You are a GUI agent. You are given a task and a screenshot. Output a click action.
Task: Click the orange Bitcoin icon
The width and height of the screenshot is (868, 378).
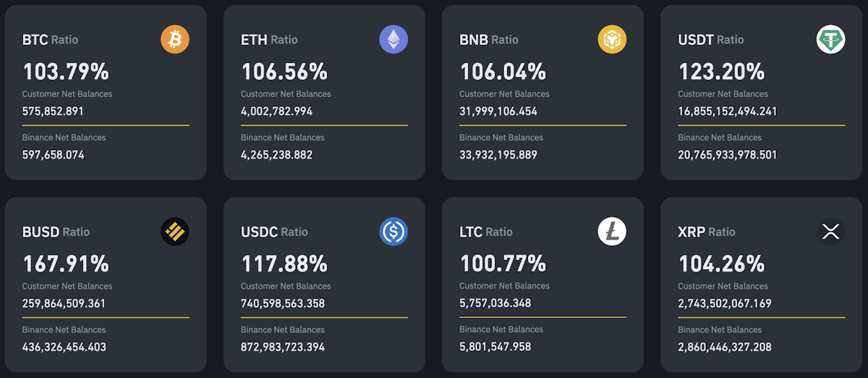[x=175, y=39]
